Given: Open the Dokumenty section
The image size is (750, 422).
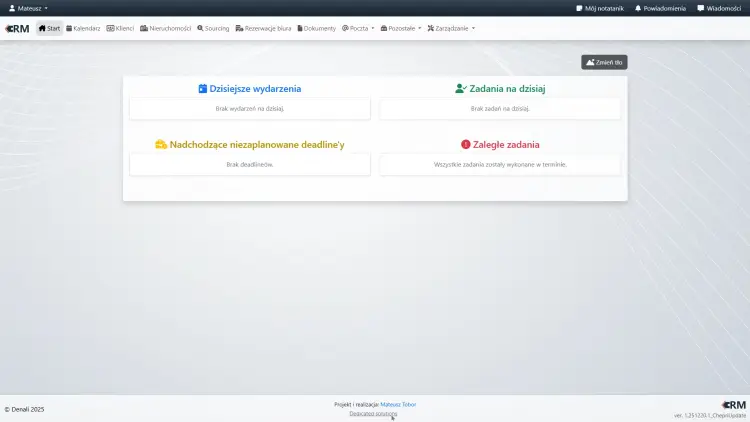Looking at the screenshot, I should [317, 28].
